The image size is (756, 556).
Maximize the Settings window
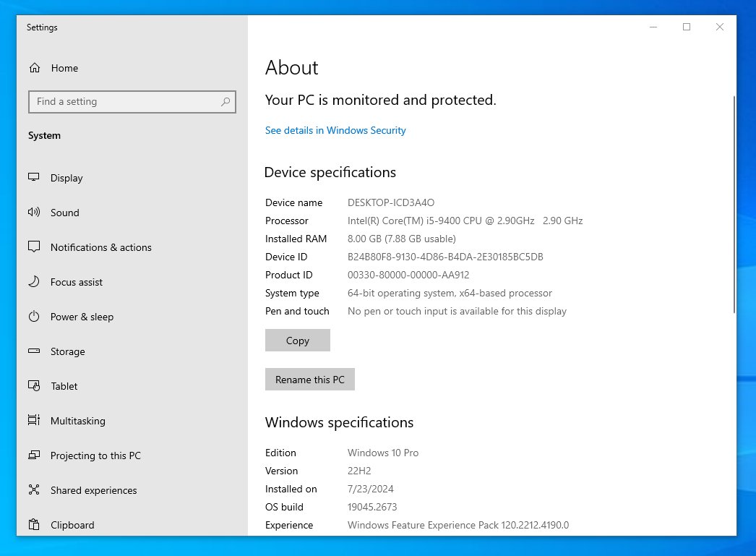(x=687, y=27)
